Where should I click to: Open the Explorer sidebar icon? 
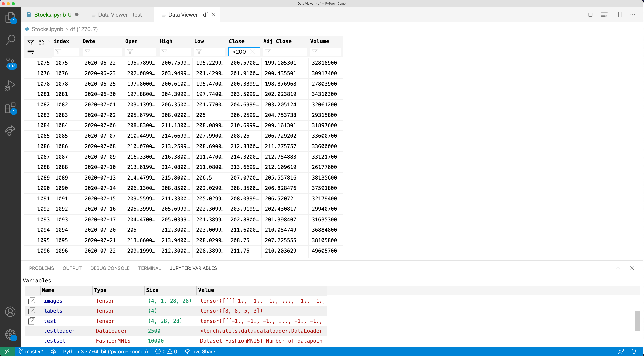pos(10,18)
